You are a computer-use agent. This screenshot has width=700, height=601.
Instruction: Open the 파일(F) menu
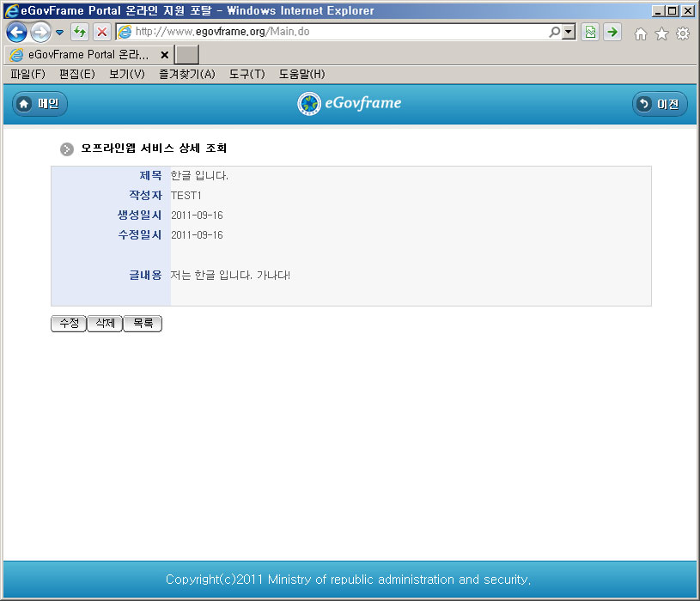coord(27,75)
